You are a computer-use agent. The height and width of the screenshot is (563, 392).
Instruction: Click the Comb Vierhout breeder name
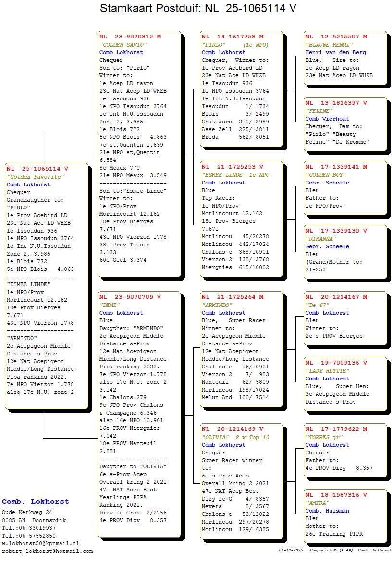tap(327, 119)
